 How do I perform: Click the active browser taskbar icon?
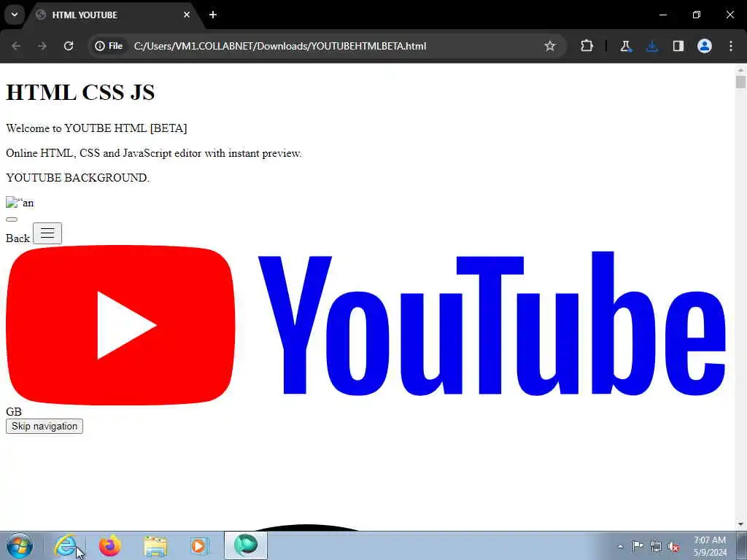point(246,545)
